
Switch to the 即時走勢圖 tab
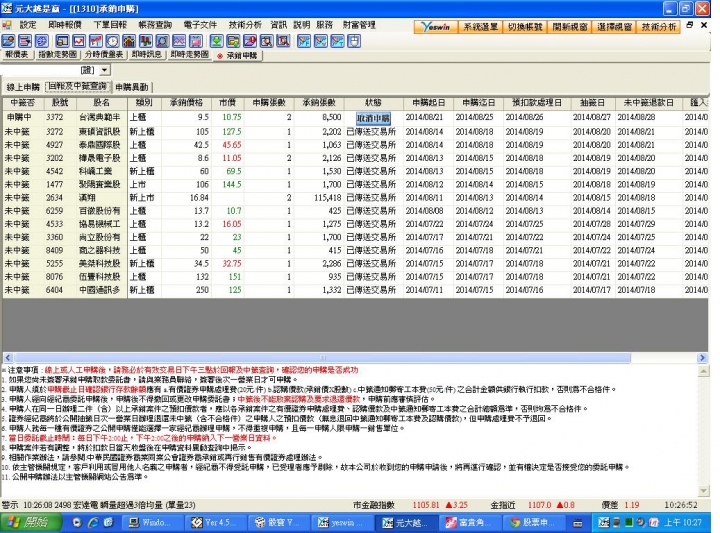pos(189,55)
